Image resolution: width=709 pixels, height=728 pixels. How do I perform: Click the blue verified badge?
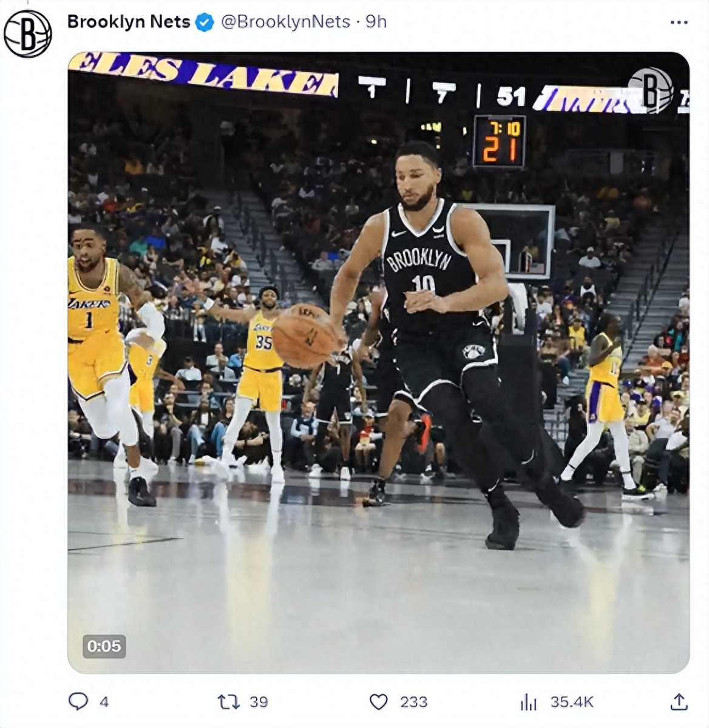(x=205, y=22)
